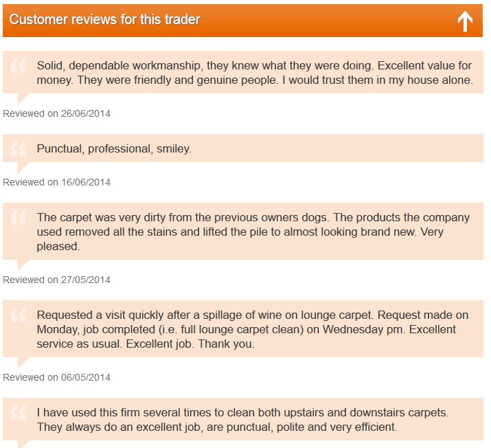Select the 'Punctual, professional, smiley.' review text

[x=114, y=148]
